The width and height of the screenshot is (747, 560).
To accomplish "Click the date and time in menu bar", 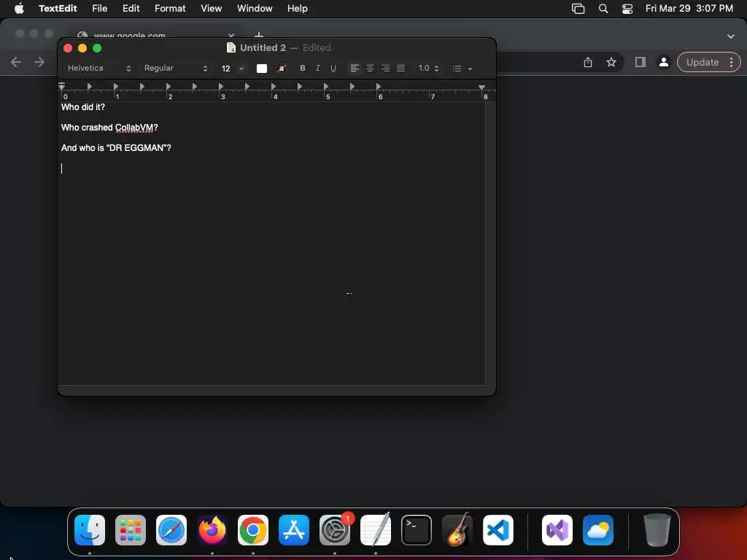I will (x=689, y=8).
